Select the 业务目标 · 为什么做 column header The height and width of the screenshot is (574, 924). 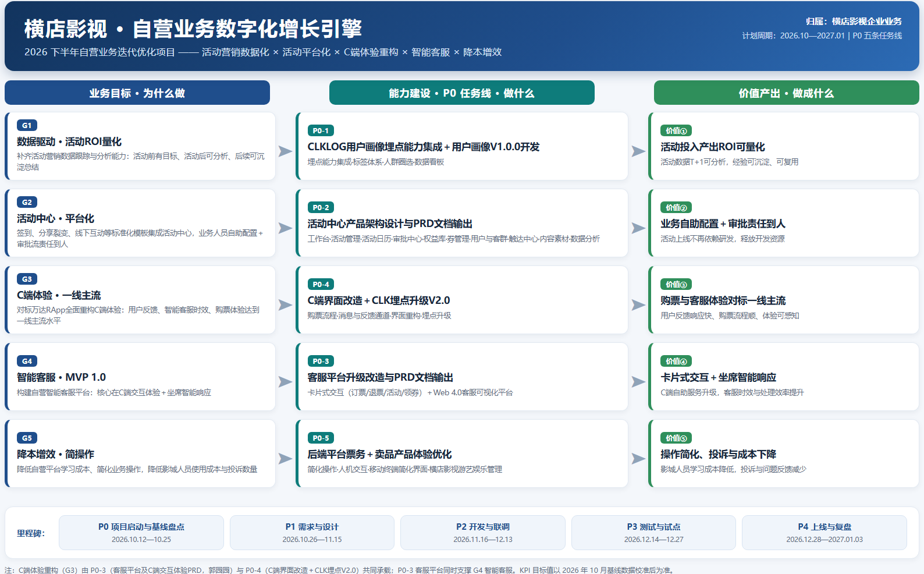137,93
